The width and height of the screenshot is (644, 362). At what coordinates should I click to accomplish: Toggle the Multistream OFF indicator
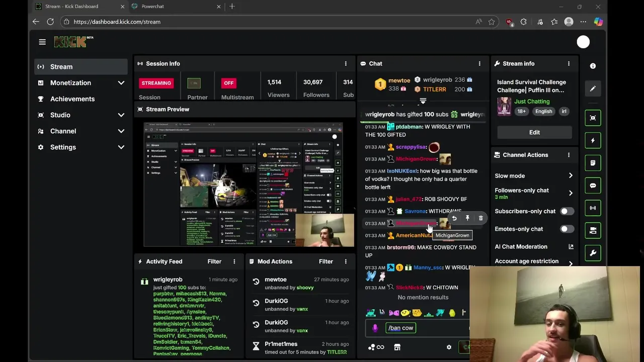tap(229, 83)
